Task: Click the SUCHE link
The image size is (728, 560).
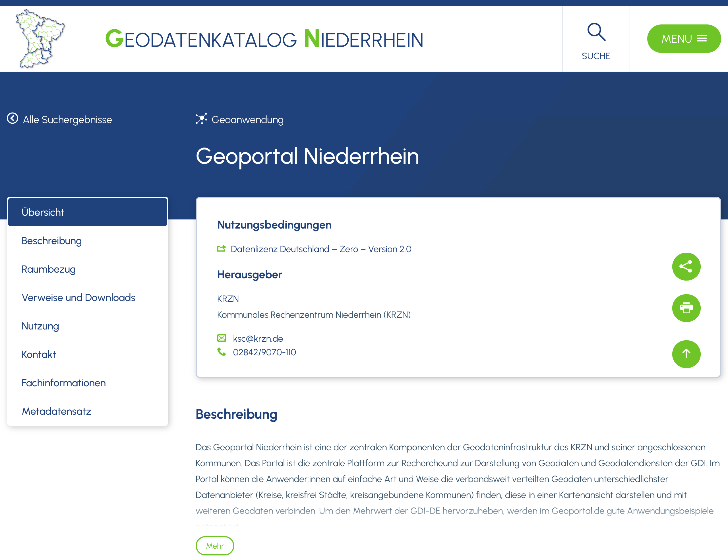Action: pos(596,56)
